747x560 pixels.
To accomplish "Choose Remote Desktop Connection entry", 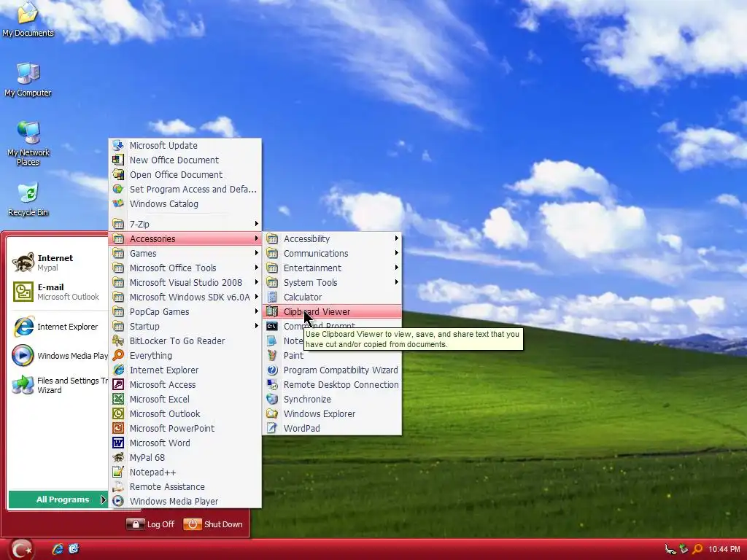I will tap(332, 385).
